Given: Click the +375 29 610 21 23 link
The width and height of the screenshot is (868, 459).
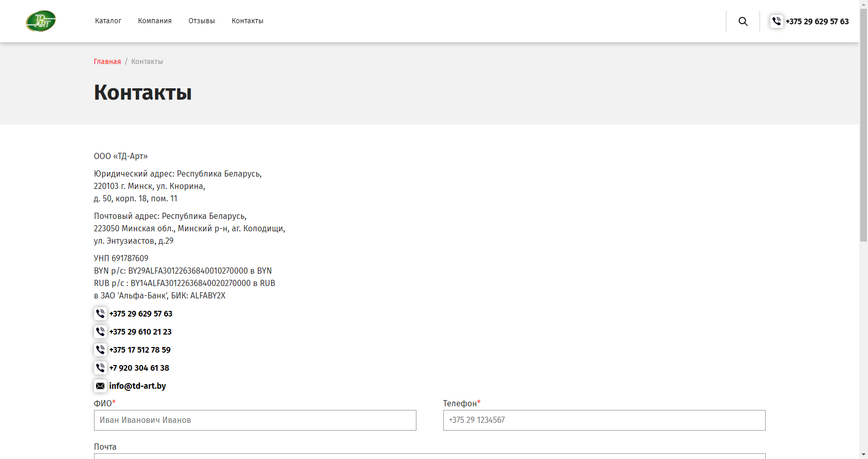Looking at the screenshot, I should click(x=140, y=331).
